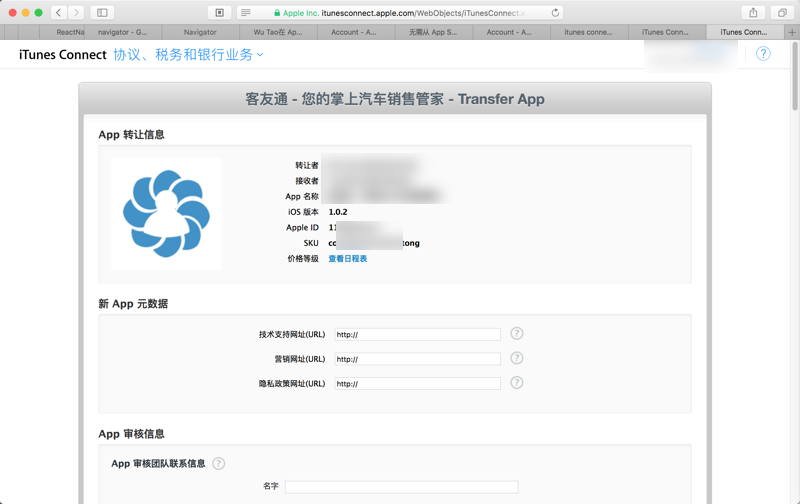The width and height of the screenshot is (800, 504).
Task: Go back with Safari back arrow
Action: 59,13
